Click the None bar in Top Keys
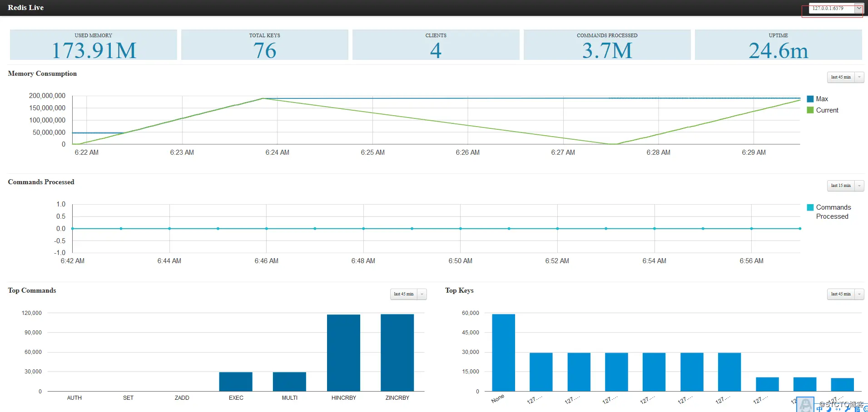The width and height of the screenshot is (868, 412). (x=504, y=353)
